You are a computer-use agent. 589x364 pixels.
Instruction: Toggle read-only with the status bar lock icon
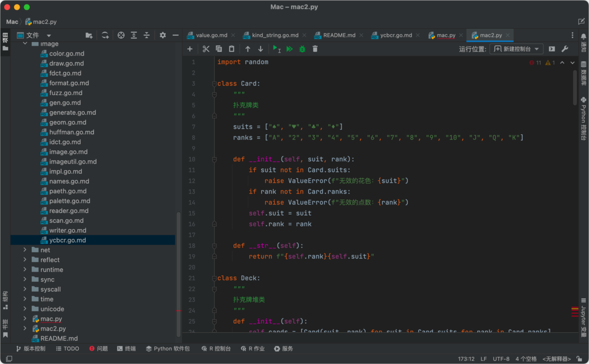579,359
